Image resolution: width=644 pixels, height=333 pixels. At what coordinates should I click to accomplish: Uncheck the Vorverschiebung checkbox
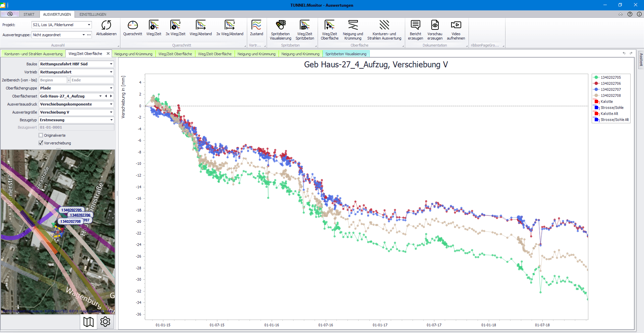click(41, 143)
